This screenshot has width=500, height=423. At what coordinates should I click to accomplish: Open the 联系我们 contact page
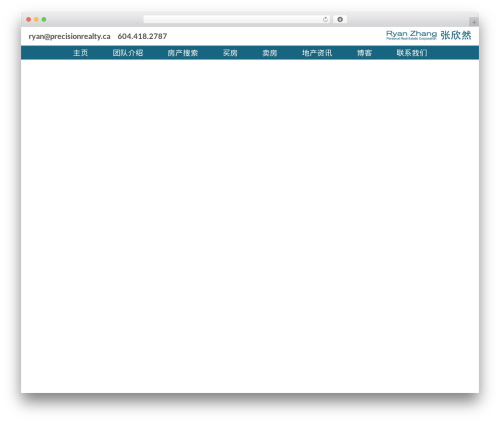click(412, 53)
